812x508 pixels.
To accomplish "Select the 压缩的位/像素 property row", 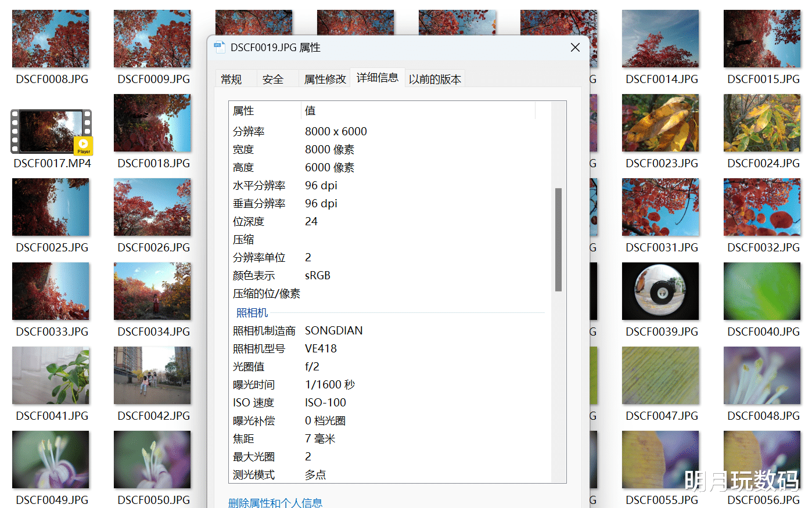I will pyautogui.click(x=390, y=294).
